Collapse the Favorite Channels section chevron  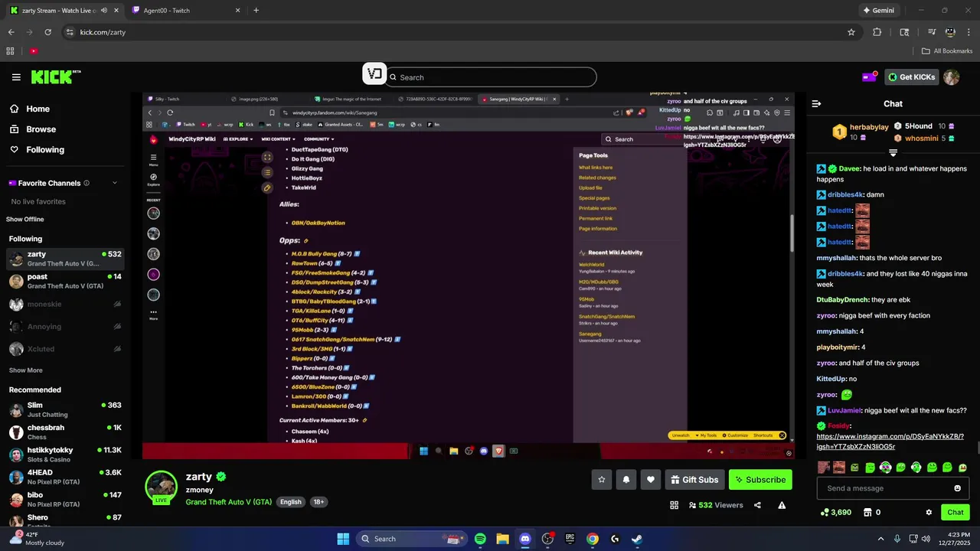(x=115, y=183)
